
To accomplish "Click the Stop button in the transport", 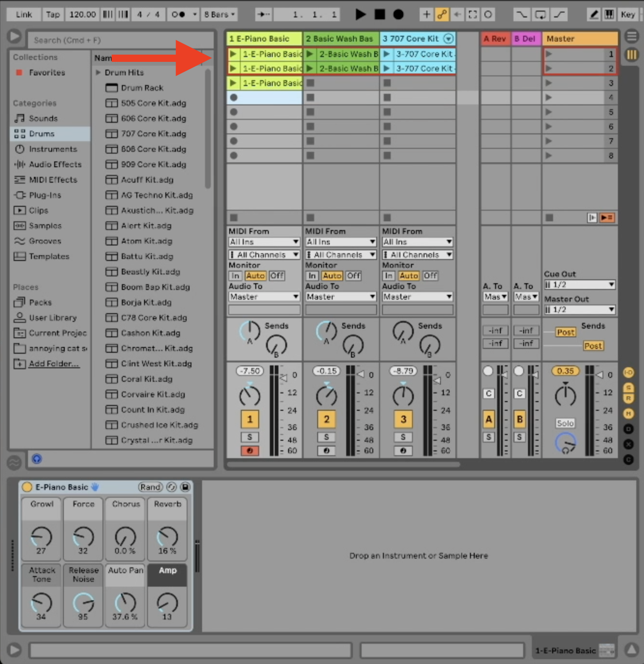I will coord(380,14).
